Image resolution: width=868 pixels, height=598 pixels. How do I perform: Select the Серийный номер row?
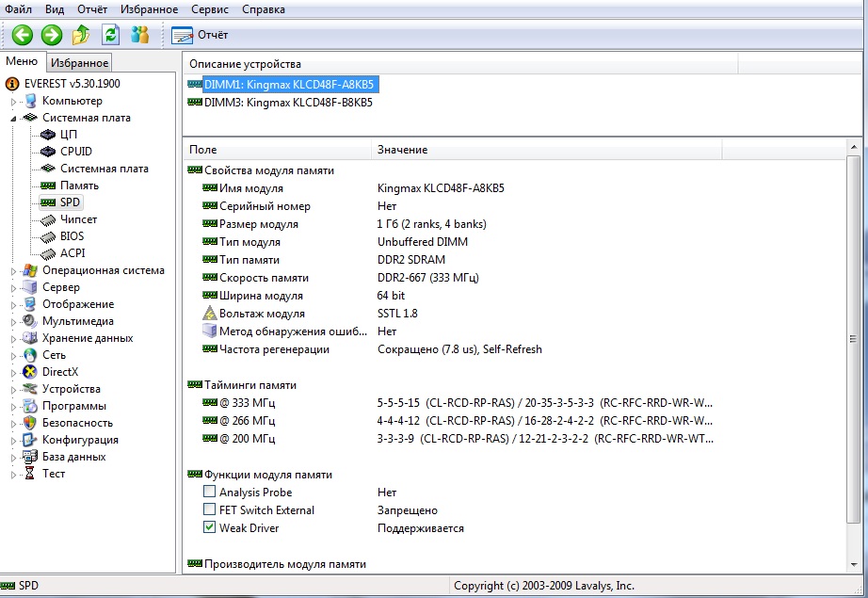click(x=299, y=206)
